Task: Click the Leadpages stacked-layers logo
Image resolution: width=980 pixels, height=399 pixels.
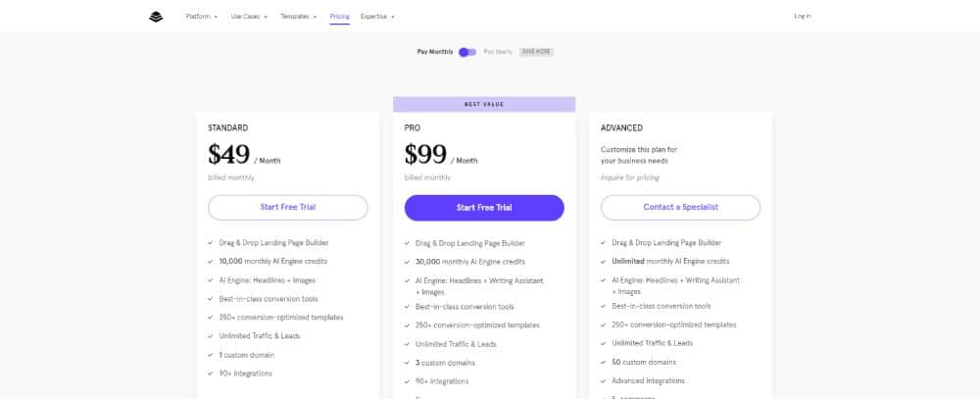Action: pyautogui.click(x=156, y=17)
